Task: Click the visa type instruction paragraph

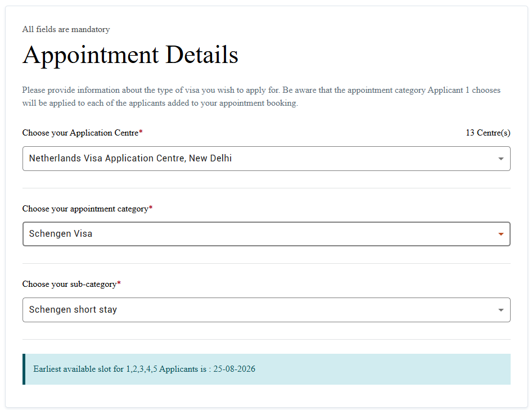Action: click(262, 96)
